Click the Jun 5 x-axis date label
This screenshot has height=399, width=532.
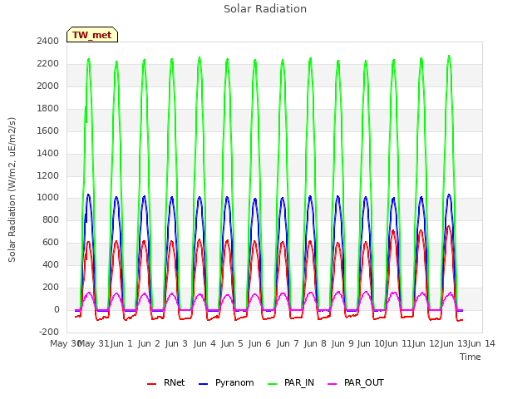coord(232,343)
